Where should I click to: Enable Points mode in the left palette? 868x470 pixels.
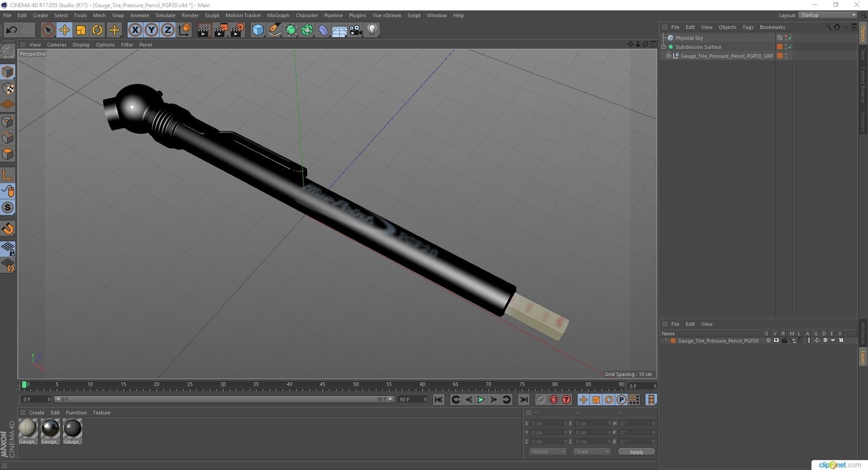[x=8, y=122]
